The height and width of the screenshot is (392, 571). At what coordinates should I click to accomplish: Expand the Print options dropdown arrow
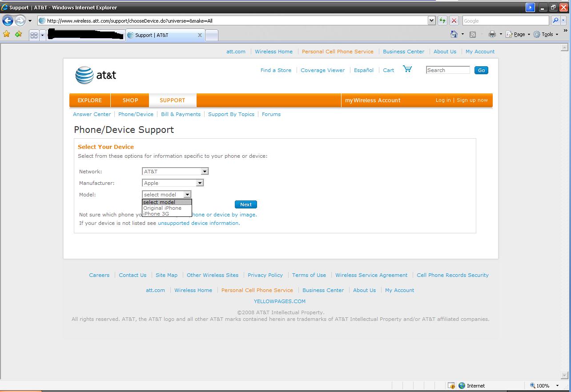tap(501, 34)
